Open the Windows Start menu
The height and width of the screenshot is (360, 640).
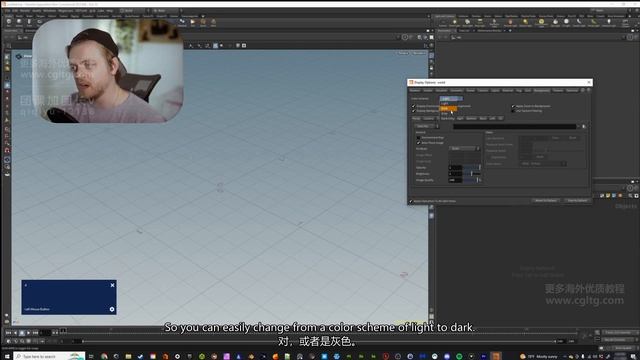point(7,356)
